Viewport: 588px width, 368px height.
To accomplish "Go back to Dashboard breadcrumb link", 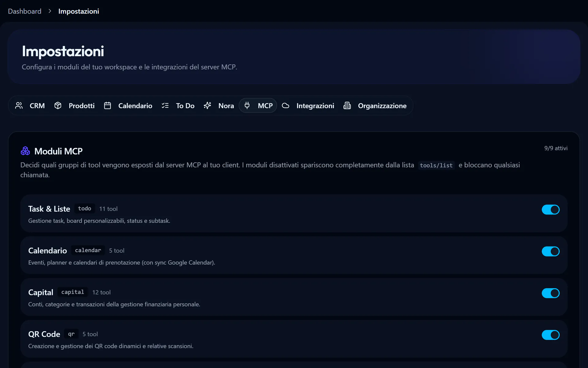I will (x=24, y=11).
